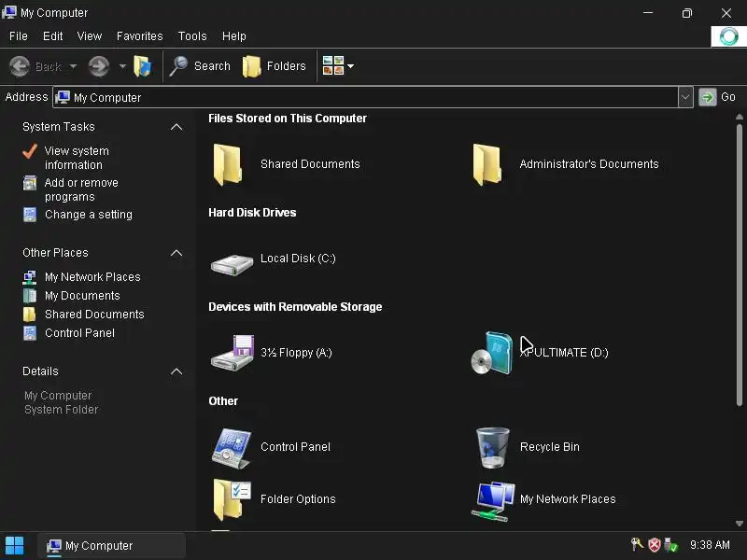747x560 pixels.
Task: Click the Recycle Bin label
Action: point(550,447)
